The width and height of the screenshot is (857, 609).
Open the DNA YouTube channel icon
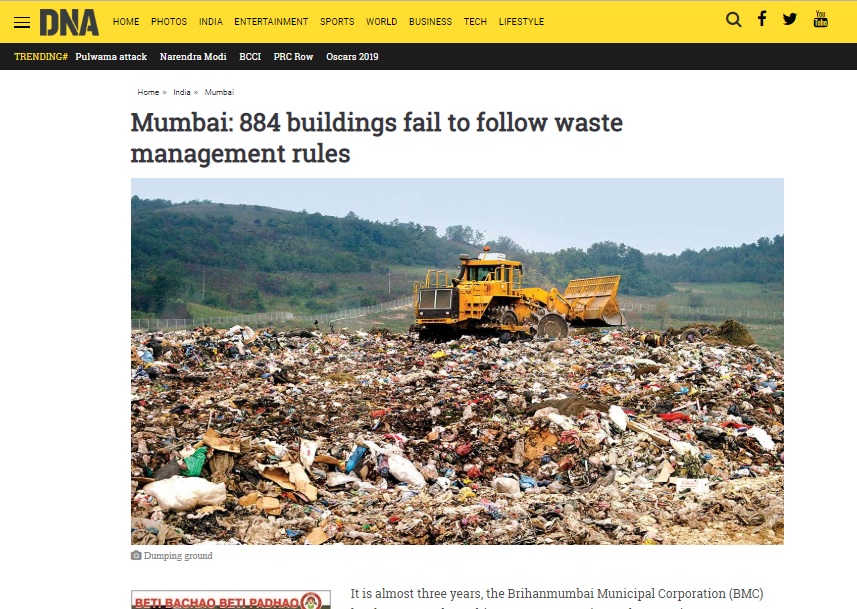point(820,19)
